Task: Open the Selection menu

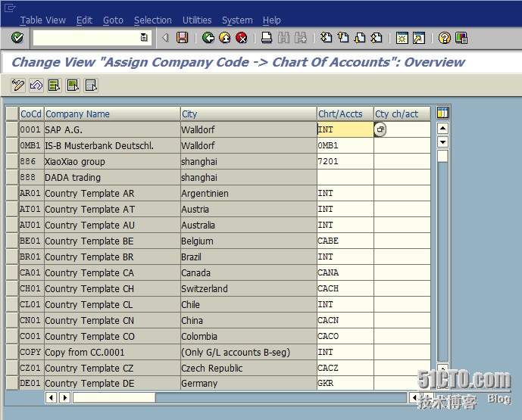Action: 153,20
